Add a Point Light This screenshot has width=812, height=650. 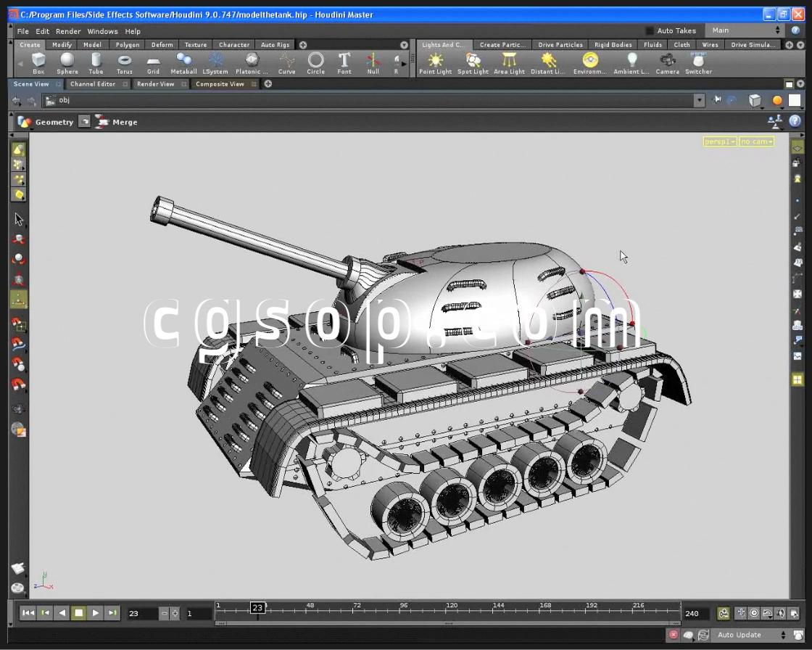tap(435, 63)
